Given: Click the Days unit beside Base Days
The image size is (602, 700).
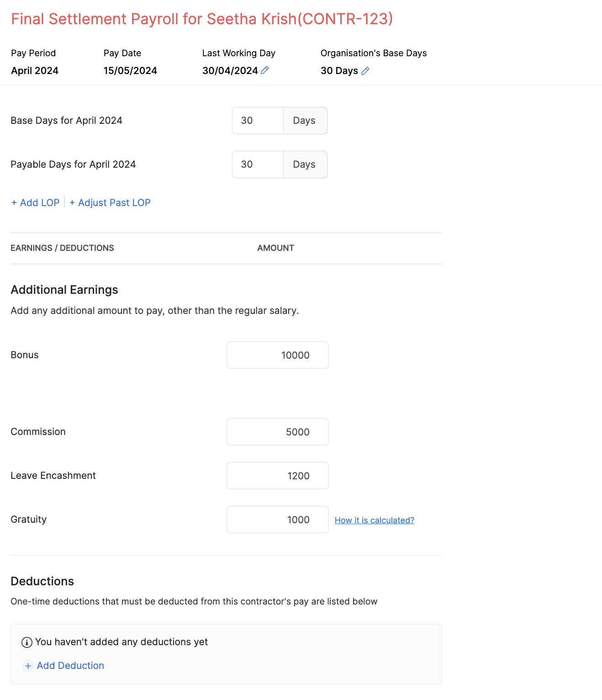Looking at the screenshot, I should (304, 121).
